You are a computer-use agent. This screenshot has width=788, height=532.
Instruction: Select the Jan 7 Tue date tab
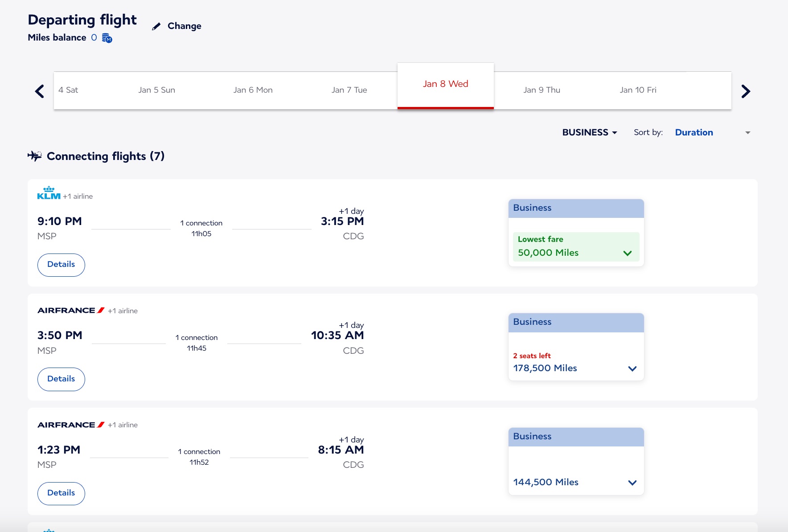click(x=349, y=90)
